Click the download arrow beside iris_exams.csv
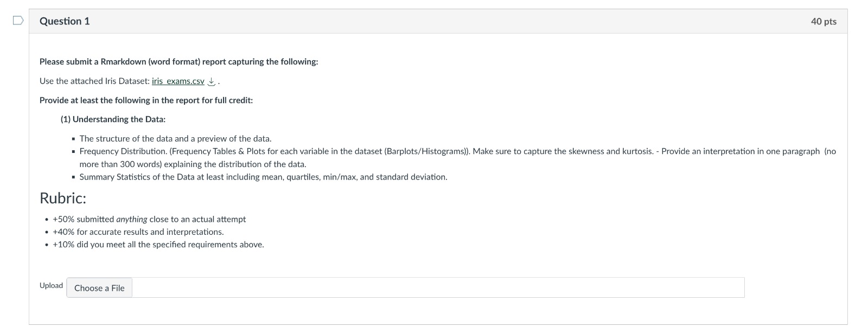This screenshot has height=333, width=868. (212, 81)
